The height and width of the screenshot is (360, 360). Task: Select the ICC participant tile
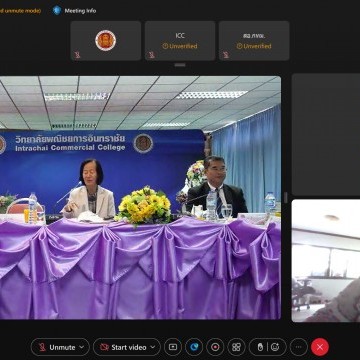coord(180,41)
